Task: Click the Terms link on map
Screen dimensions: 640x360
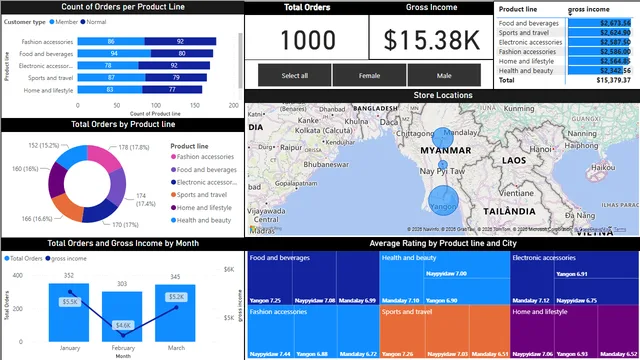Action: click(620, 229)
